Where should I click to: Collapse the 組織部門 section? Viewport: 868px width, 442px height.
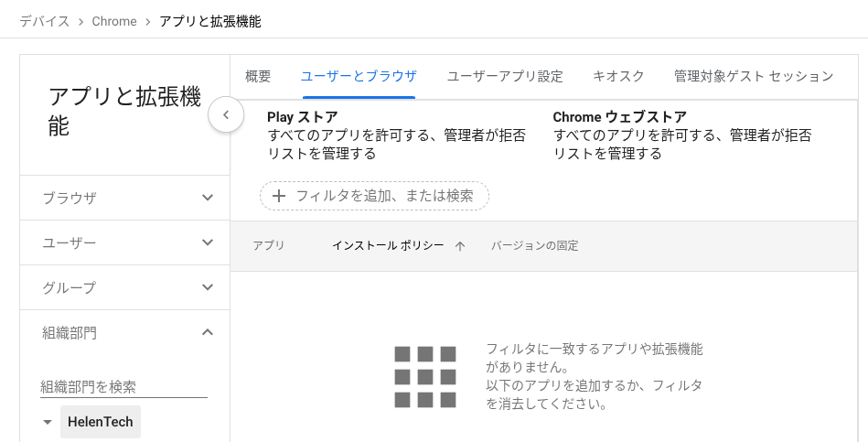point(208,332)
